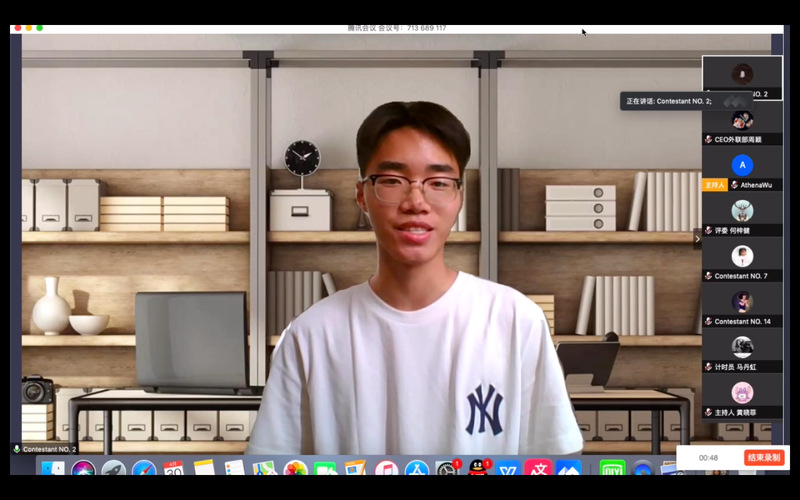Open QuickTime Player icon in Dock

coord(642,468)
